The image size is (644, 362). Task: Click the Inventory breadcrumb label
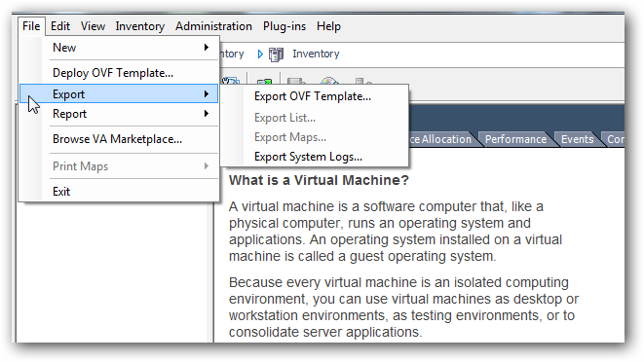(316, 54)
